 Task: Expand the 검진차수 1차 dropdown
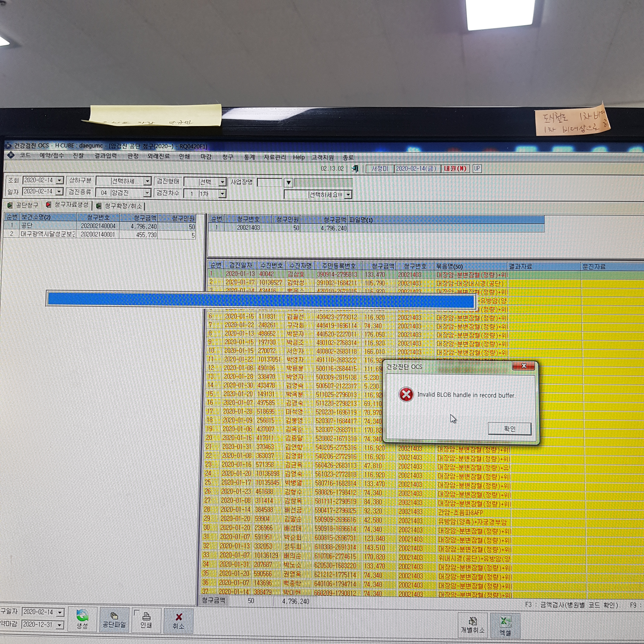[222, 194]
